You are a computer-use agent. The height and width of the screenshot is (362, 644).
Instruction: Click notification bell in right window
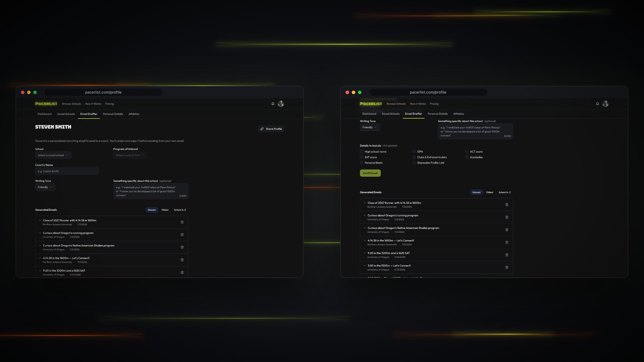tap(598, 104)
